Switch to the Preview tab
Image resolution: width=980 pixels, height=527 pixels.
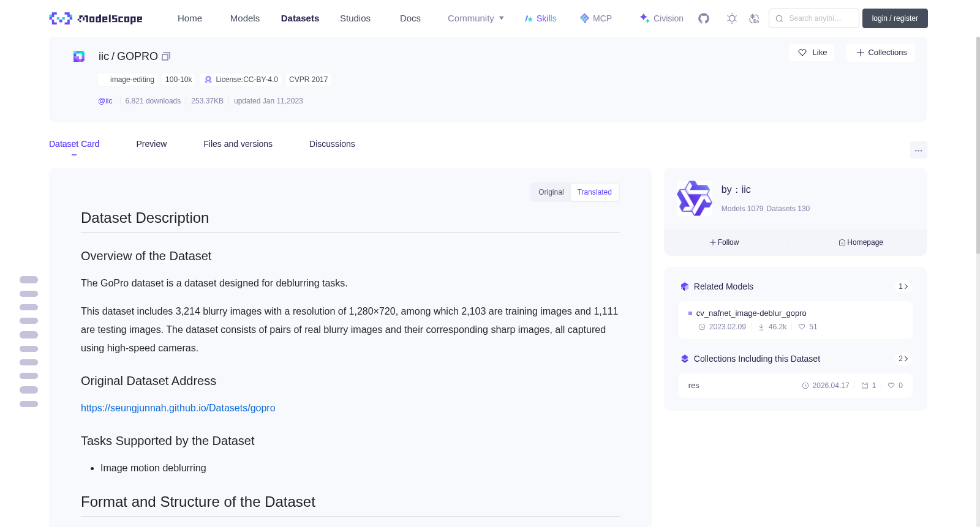pyautogui.click(x=151, y=144)
